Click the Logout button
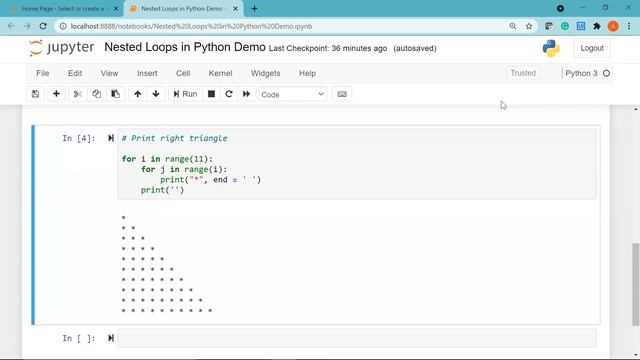The width and height of the screenshot is (640, 360). (x=592, y=48)
